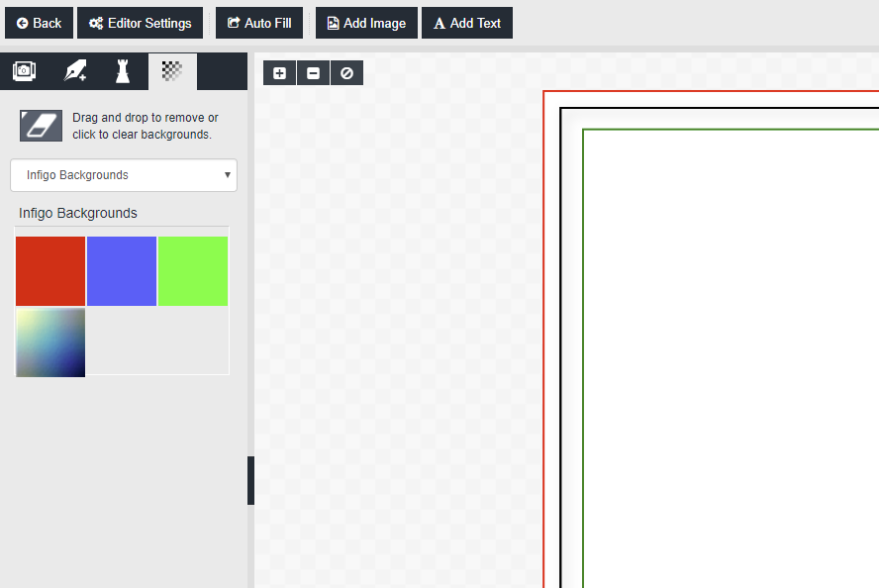Viewport: 879px width, 588px height.
Task: Collapse the left sidebar panel handle
Action: pos(250,481)
